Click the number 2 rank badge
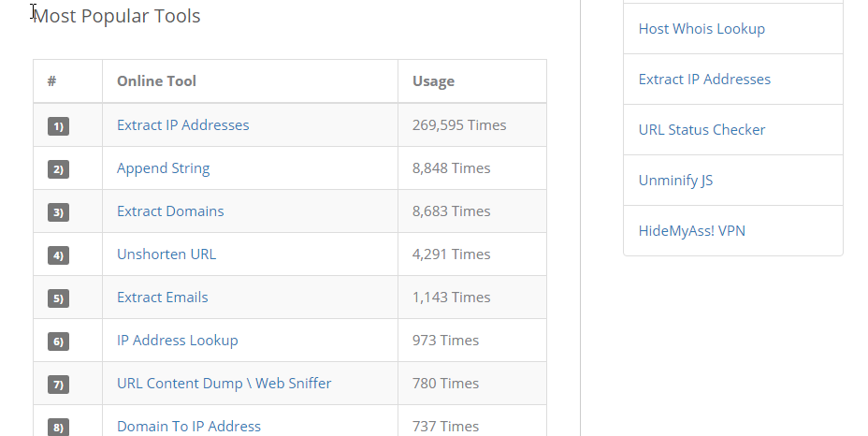Screen dimensions: 868x436 (x=58, y=169)
